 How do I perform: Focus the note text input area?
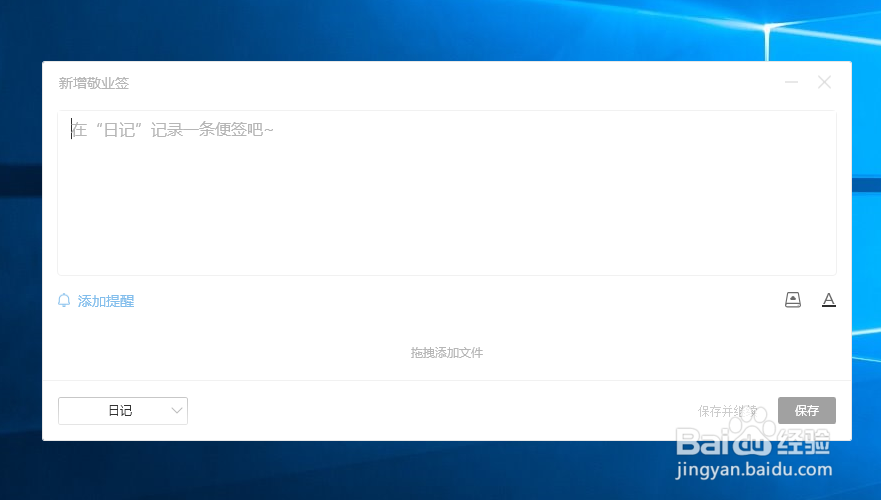pos(447,193)
